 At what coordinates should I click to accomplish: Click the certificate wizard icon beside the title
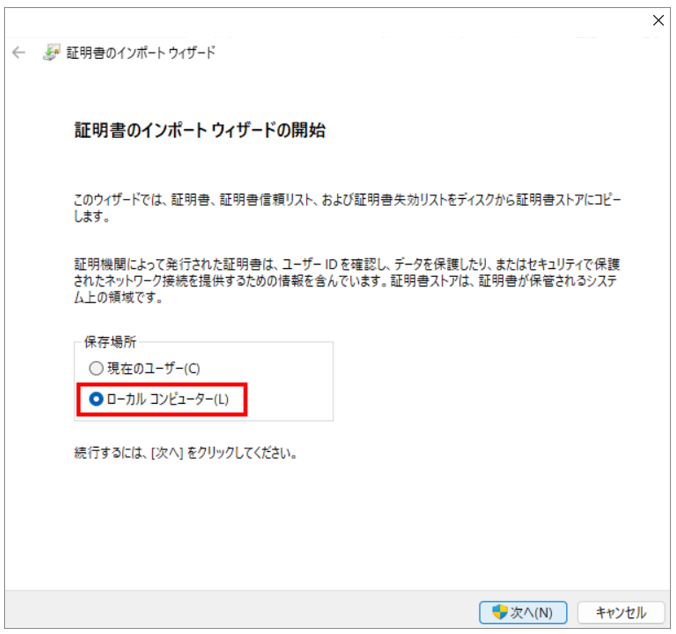[x=51, y=53]
